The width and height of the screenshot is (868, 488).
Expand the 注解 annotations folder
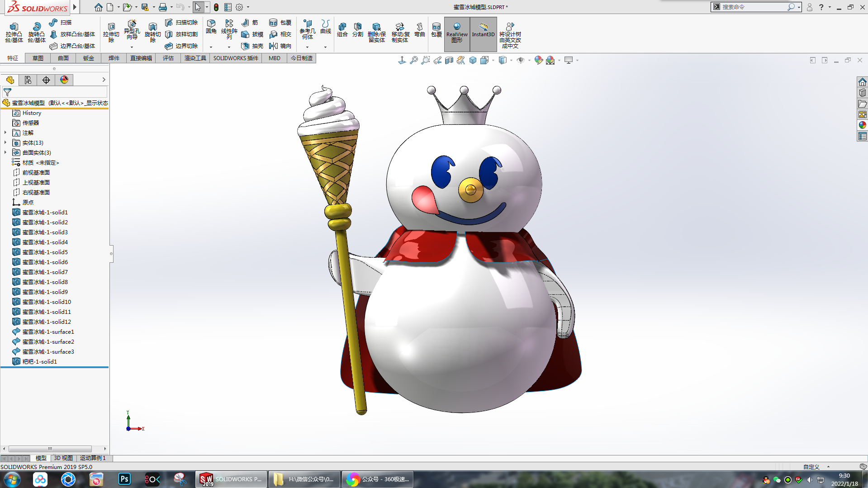(x=5, y=133)
